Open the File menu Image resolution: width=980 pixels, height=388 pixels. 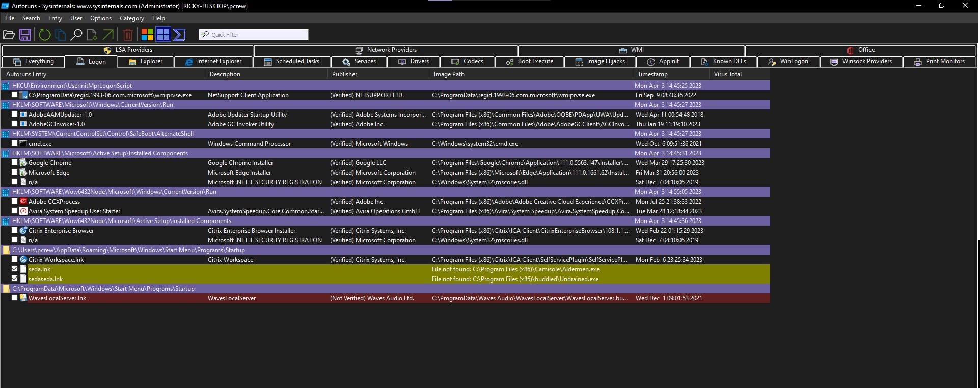point(10,18)
